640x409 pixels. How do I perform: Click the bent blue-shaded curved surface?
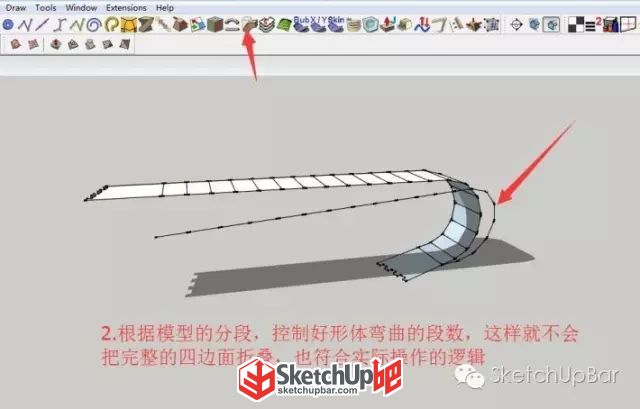[x=457, y=227]
